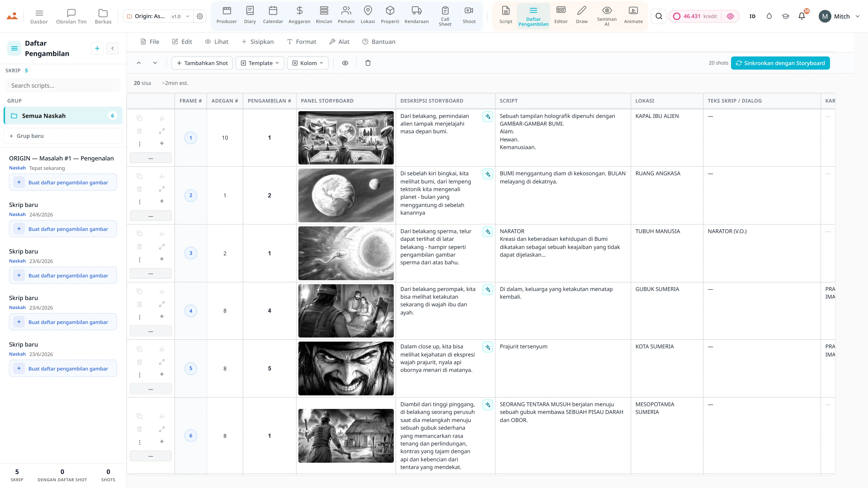Delete selected shots with trash icon
Viewport: 868px width, 488px height.
(368, 63)
